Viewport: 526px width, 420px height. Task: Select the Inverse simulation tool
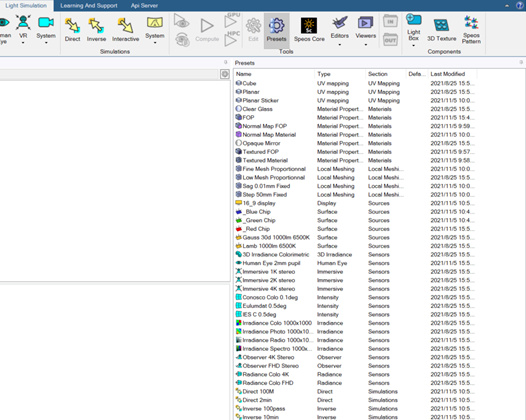pos(96,30)
